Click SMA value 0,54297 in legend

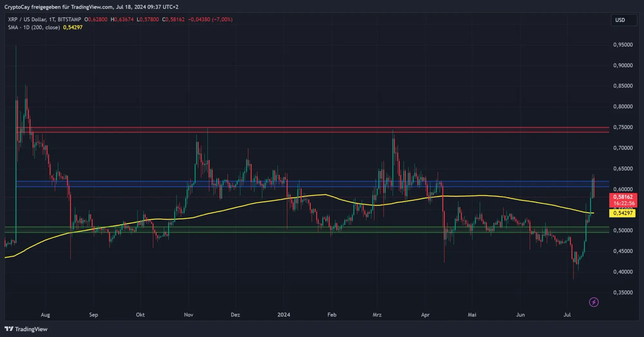(73, 27)
